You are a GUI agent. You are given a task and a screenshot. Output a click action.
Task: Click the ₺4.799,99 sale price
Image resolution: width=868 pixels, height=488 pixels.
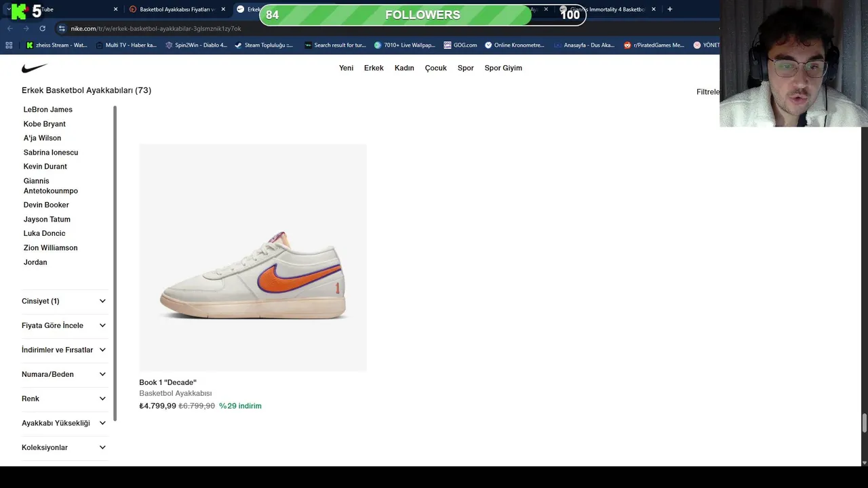tap(157, 406)
